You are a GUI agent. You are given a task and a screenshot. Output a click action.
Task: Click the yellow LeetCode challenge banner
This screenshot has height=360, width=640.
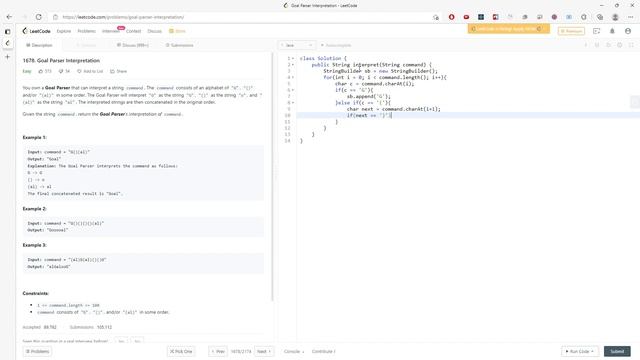pos(509,29)
